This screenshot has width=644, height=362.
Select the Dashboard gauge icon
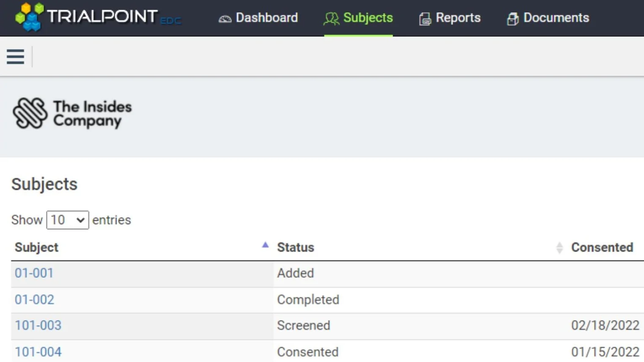click(x=225, y=18)
